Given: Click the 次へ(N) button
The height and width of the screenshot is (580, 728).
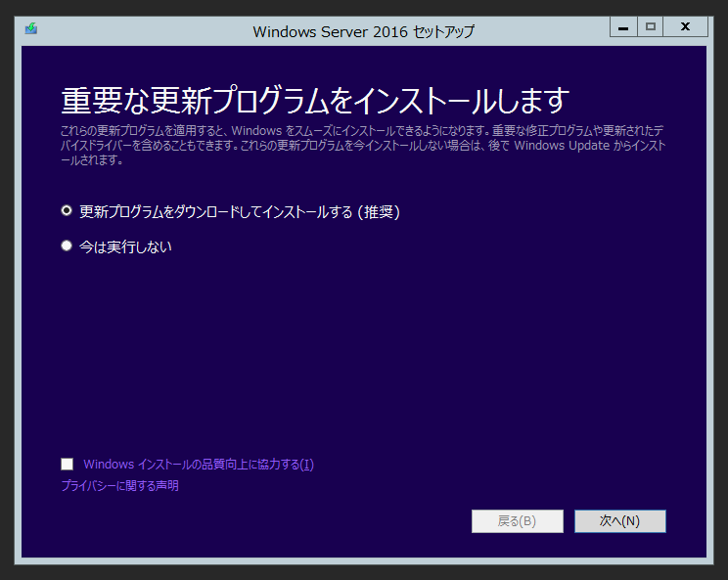Looking at the screenshot, I should coord(619,521).
